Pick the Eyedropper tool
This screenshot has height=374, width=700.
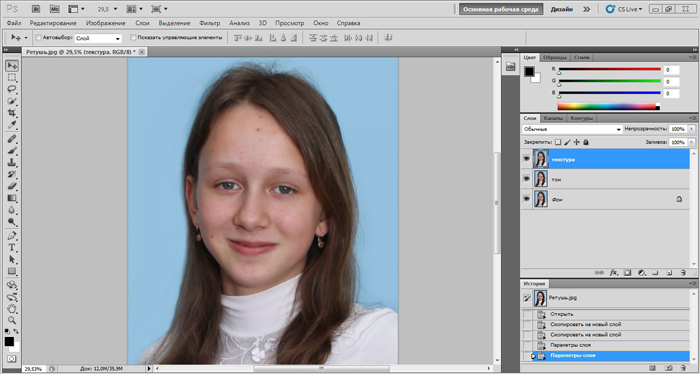[12, 125]
